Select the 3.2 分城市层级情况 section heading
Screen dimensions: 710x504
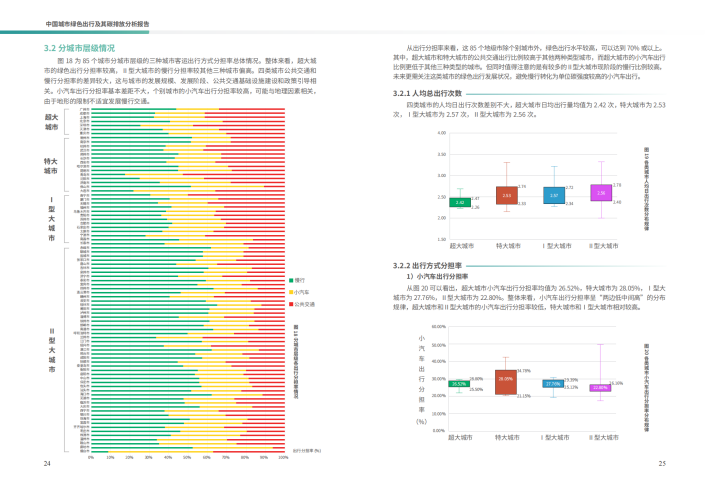tap(79, 48)
